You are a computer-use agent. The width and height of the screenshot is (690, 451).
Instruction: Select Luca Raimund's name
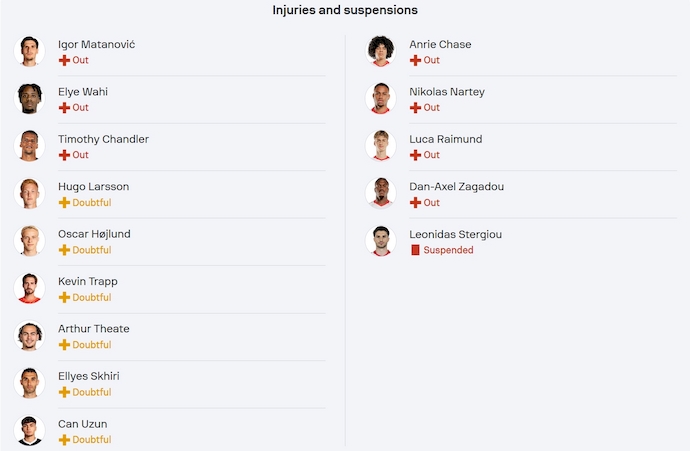coord(445,139)
